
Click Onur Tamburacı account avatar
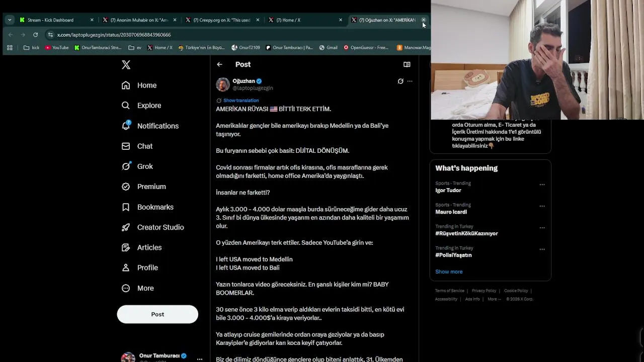click(128, 357)
